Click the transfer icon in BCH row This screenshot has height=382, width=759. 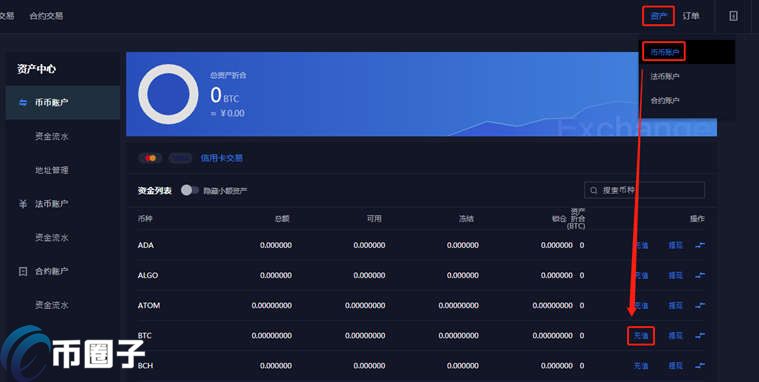tap(699, 366)
